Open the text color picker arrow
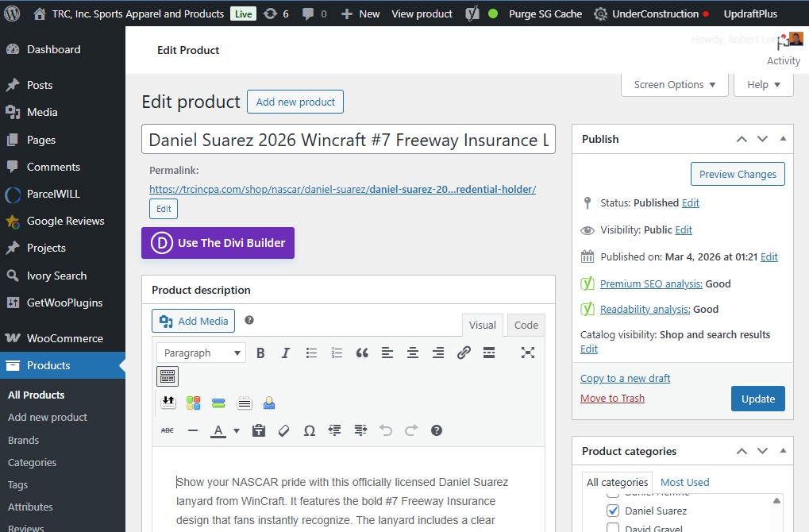This screenshot has height=532, width=809. [237, 430]
